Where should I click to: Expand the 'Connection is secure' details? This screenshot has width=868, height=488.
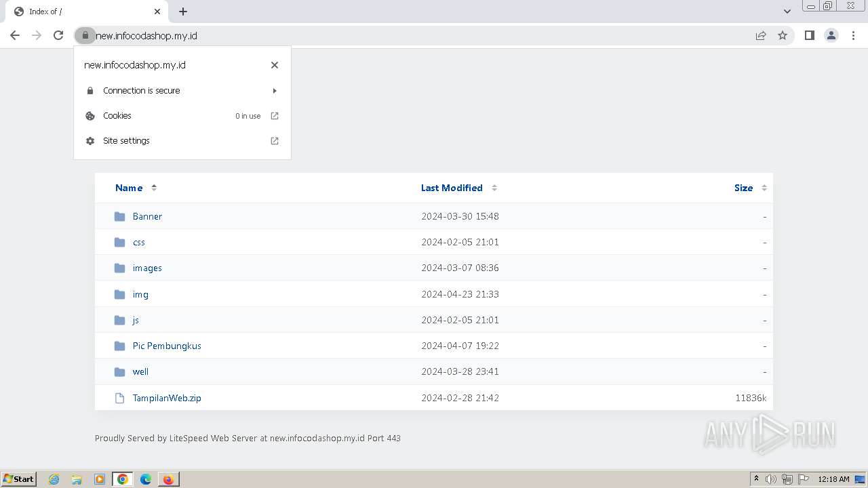(x=182, y=90)
